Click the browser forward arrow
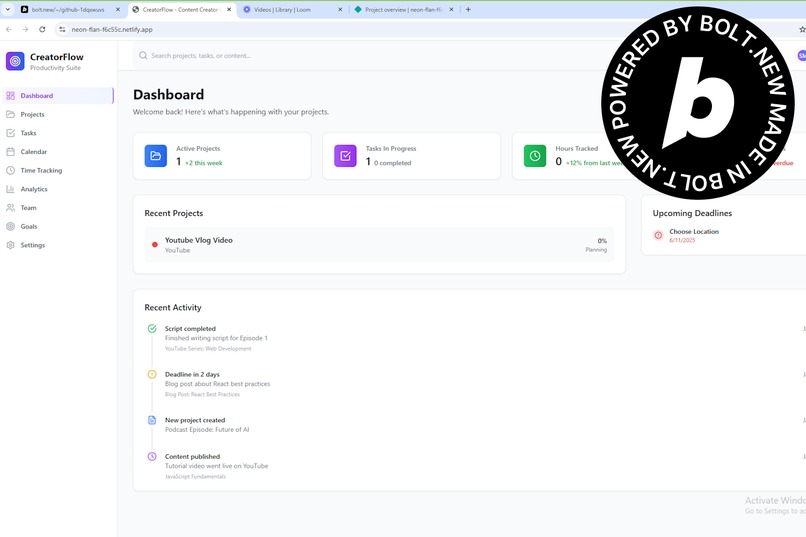806x537 pixels. coord(25,30)
